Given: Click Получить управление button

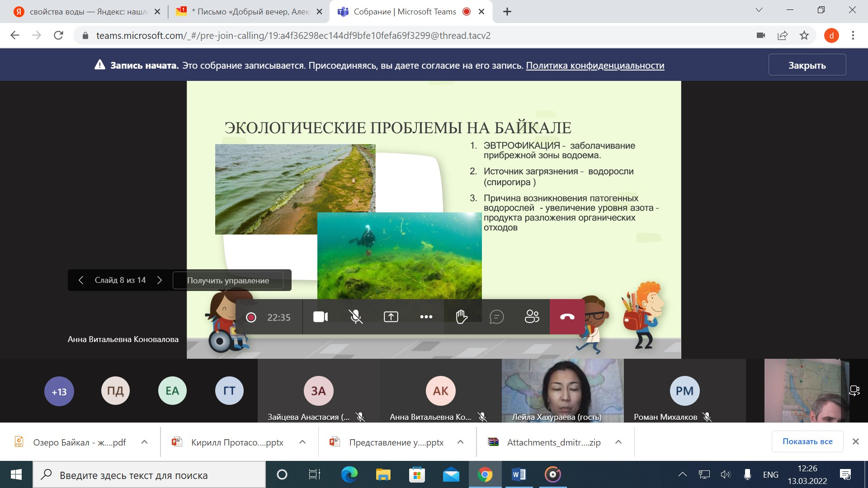Looking at the screenshot, I should (x=228, y=281).
